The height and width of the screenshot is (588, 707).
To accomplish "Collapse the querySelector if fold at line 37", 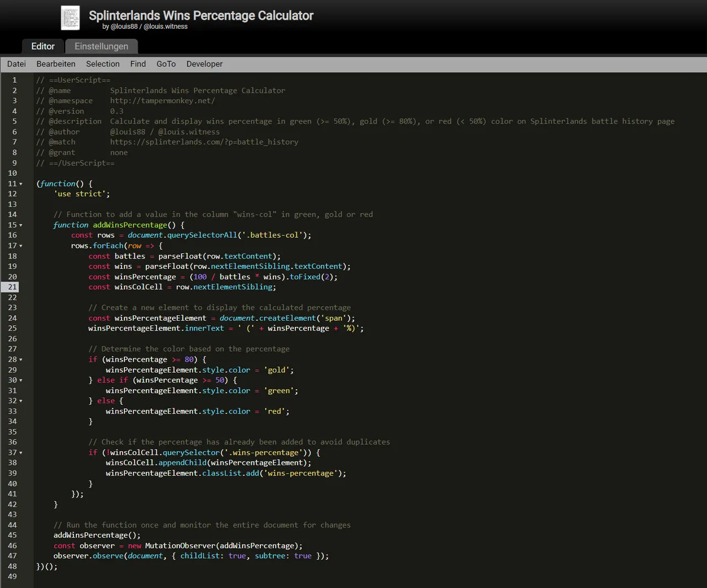I will click(x=21, y=453).
